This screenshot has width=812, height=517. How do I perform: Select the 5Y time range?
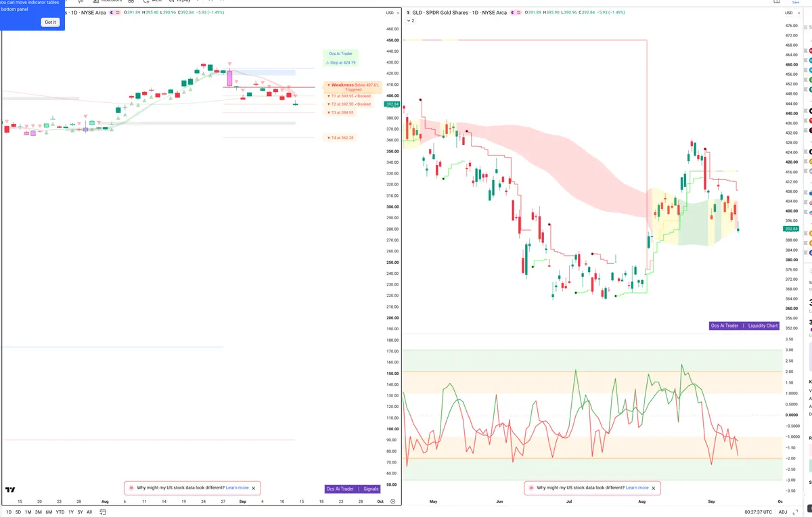point(80,512)
